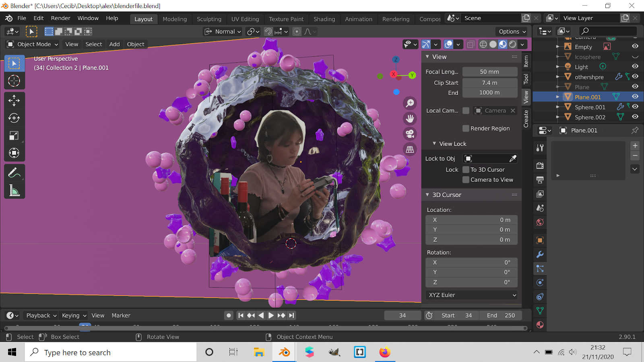Open the Physics properties tab
Viewport: 644px width, 362px height.
pos(540,282)
